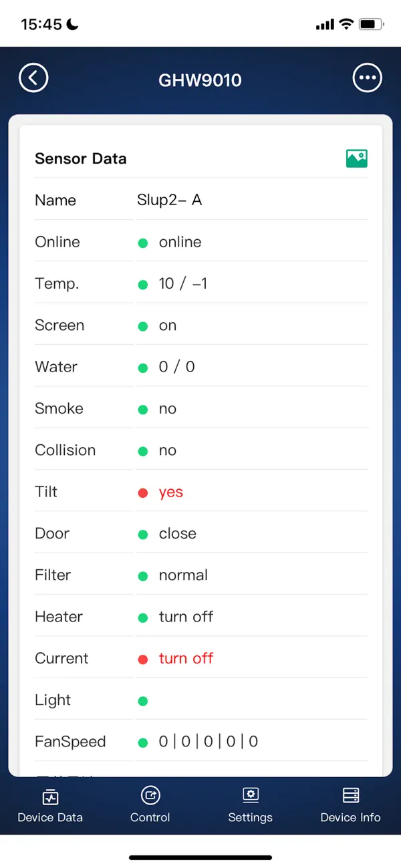Toggle the green Light indicator

pyautogui.click(x=142, y=700)
